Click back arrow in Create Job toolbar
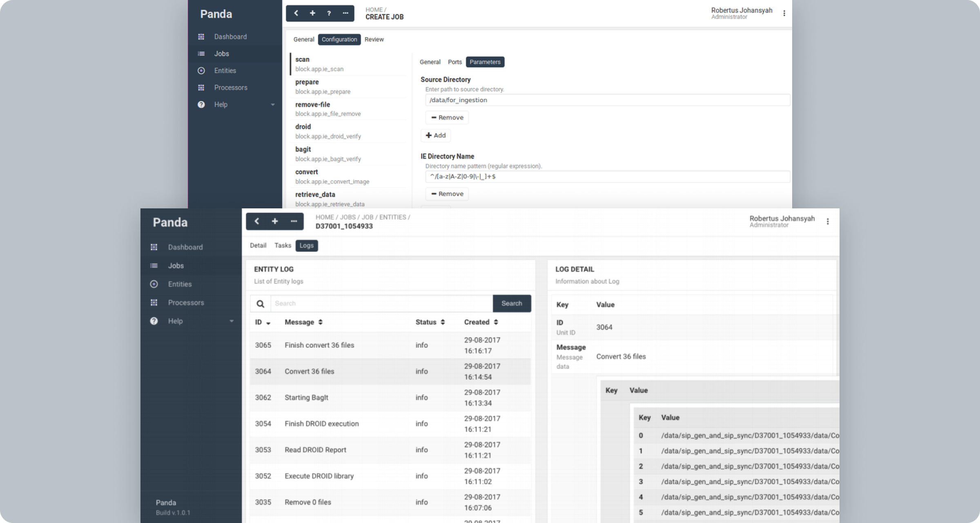980x523 pixels. tap(296, 13)
